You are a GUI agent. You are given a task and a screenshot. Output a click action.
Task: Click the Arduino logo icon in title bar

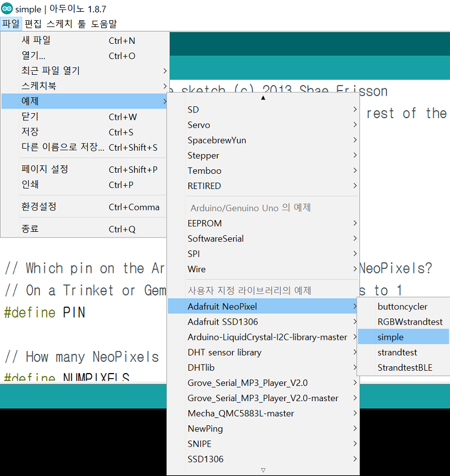(7, 8)
